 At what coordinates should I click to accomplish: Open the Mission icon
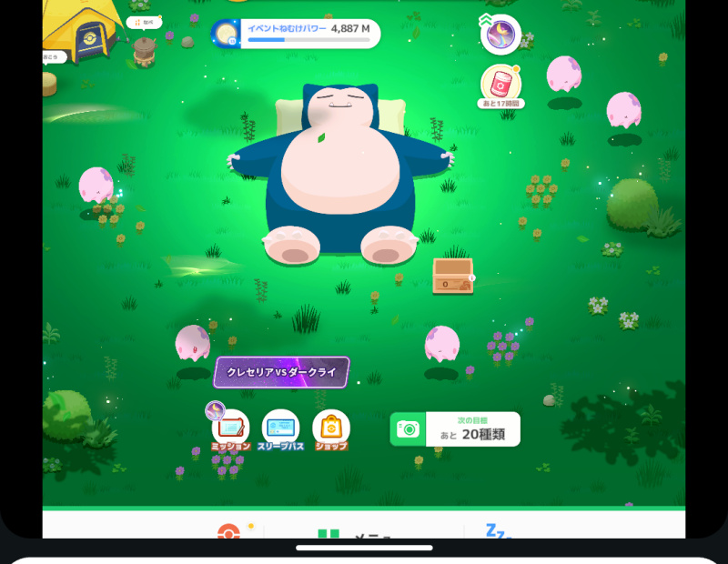point(231,430)
